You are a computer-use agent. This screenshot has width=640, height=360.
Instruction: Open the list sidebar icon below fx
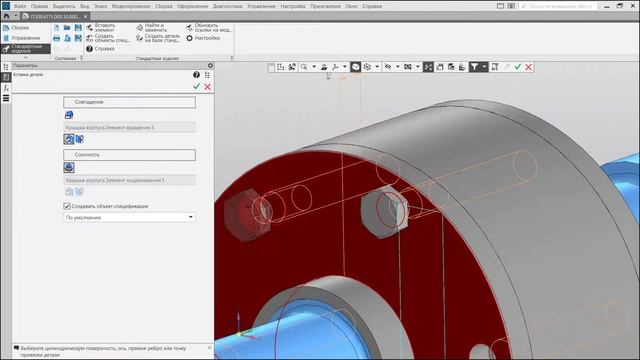click(x=6, y=98)
